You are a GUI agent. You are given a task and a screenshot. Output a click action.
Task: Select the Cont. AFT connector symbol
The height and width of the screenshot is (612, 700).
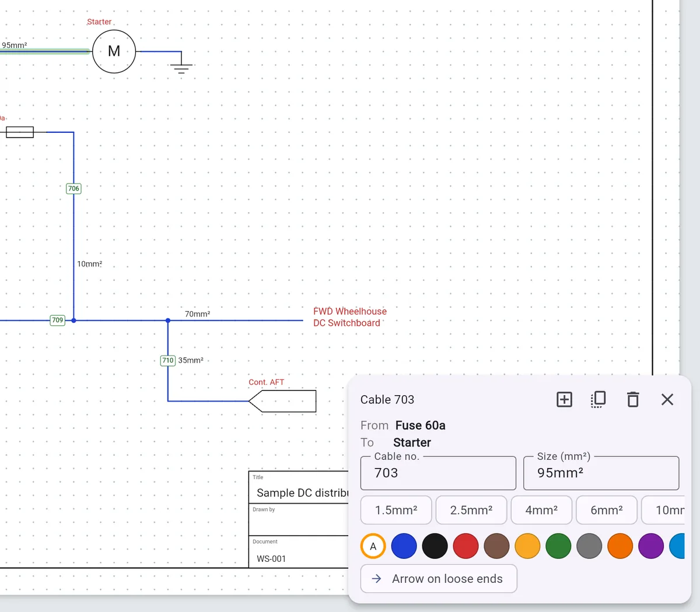pyautogui.click(x=282, y=401)
